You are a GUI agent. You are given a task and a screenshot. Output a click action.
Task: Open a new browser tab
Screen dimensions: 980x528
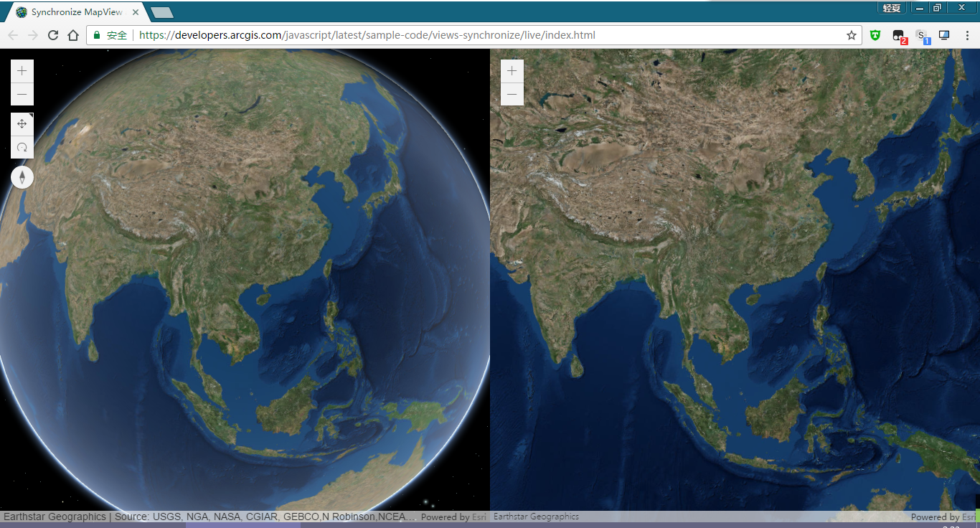tap(163, 12)
